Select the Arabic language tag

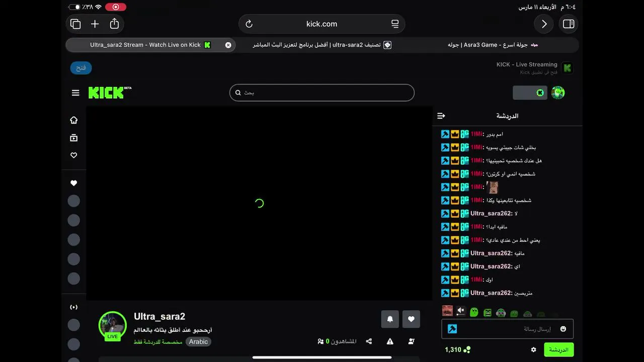pyautogui.click(x=198, y=342)
